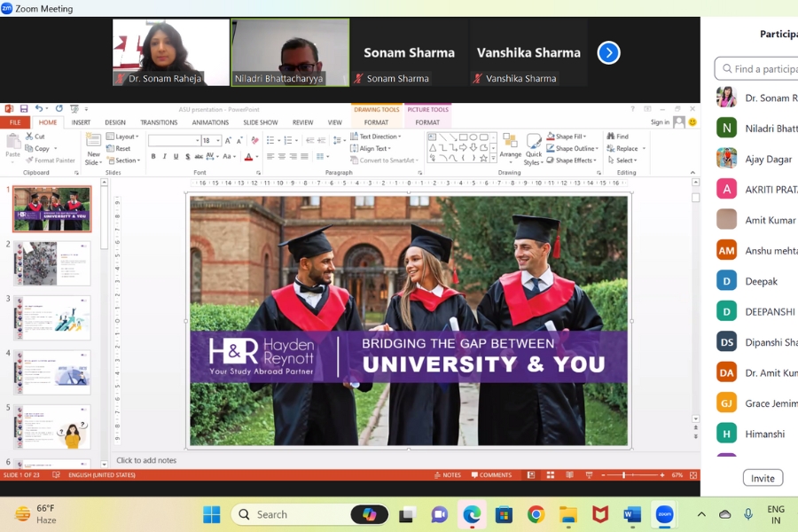Screen dimensions: 798x532
Task: Open Shape Effects menu
Action: [x=572, y=160]
